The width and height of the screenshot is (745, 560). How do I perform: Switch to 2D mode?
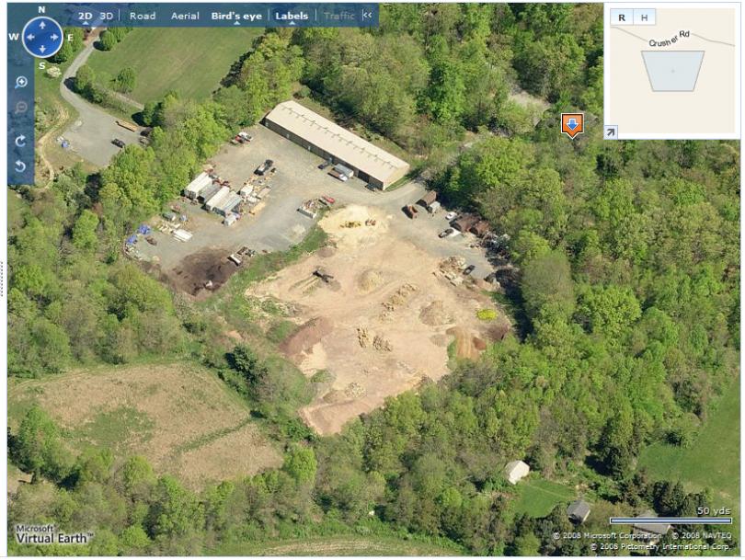point(85,16)
